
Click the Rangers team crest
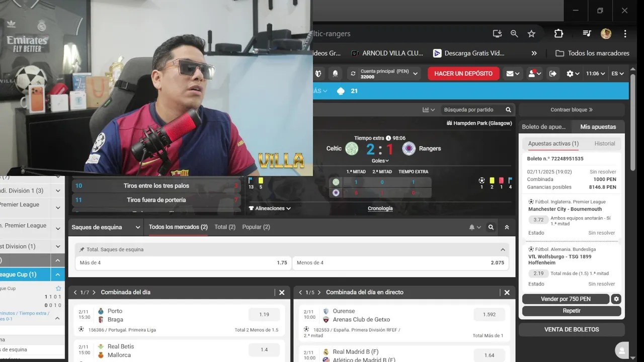coord(409,148)
